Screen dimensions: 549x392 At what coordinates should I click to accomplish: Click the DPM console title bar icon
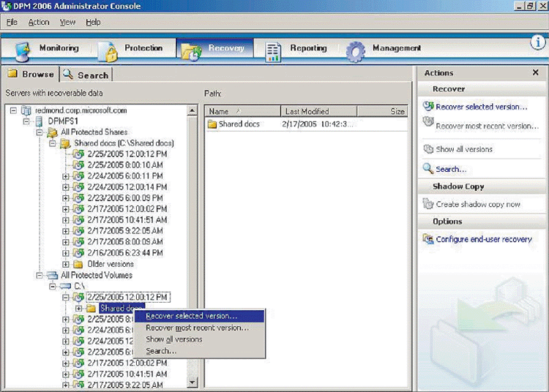[x=6, y=6]
